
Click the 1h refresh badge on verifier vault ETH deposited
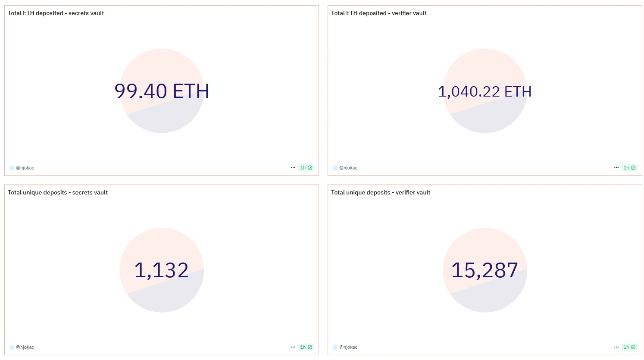coord(629,168)
